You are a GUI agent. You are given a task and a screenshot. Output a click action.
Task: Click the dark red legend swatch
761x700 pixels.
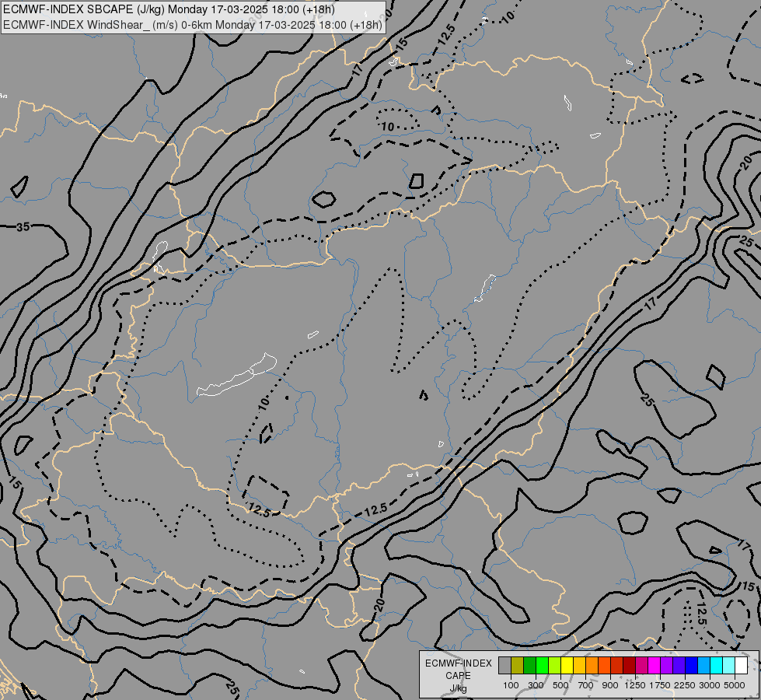pos(629,665)
